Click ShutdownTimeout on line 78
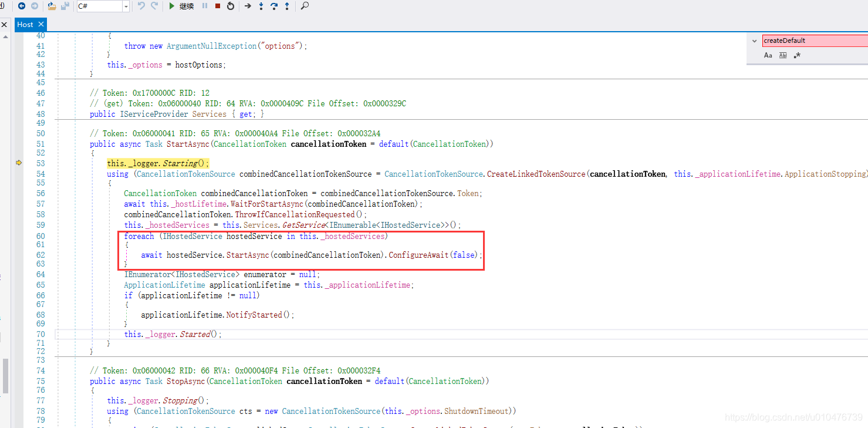The image size is (868, 428). point(477,411)
